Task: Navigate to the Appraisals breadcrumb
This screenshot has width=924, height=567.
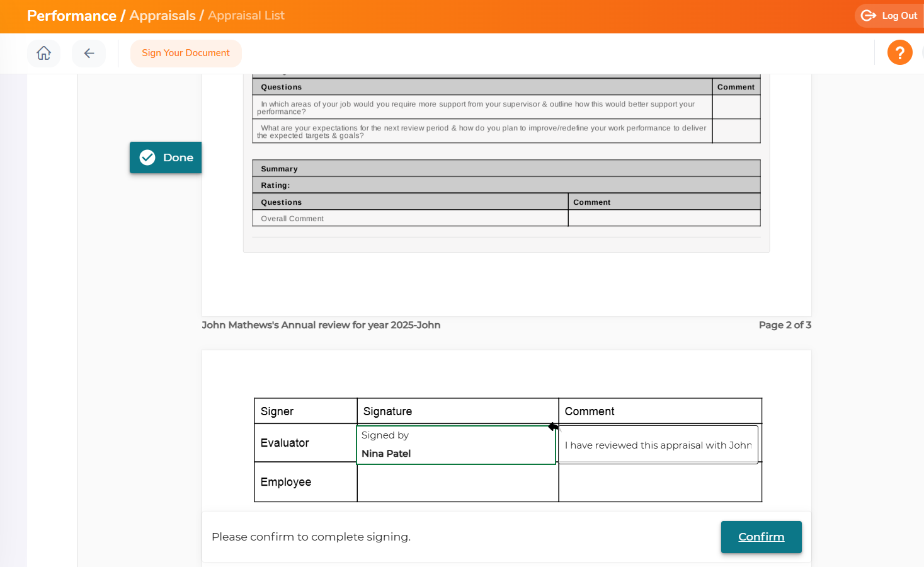Action: point(163,16)
